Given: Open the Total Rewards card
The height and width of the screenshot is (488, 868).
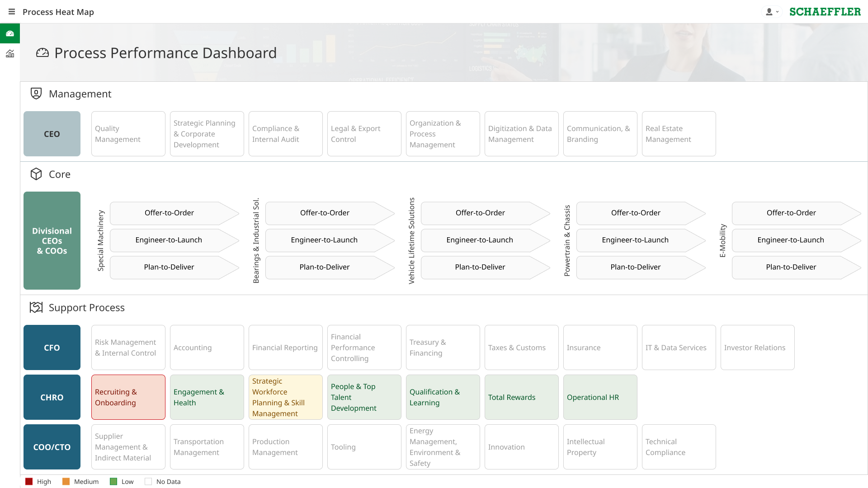Looking at the screenshot, I should coord(522,397).
